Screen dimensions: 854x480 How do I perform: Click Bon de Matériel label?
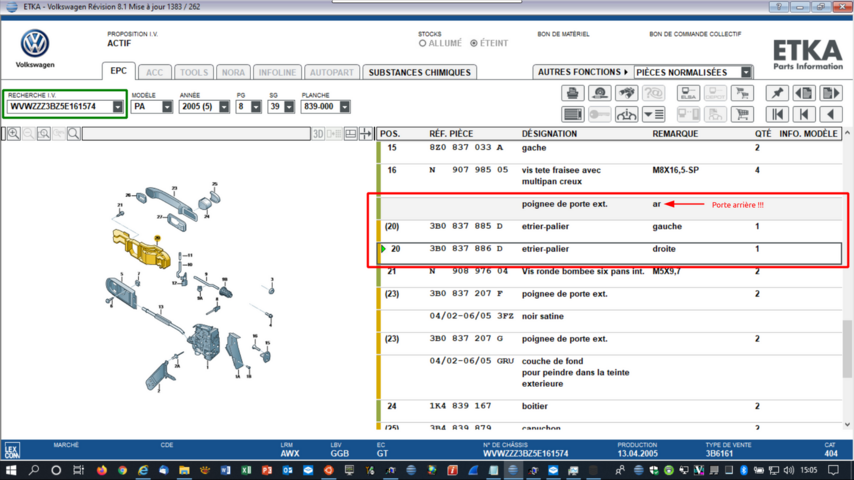(x=563, y=34)
